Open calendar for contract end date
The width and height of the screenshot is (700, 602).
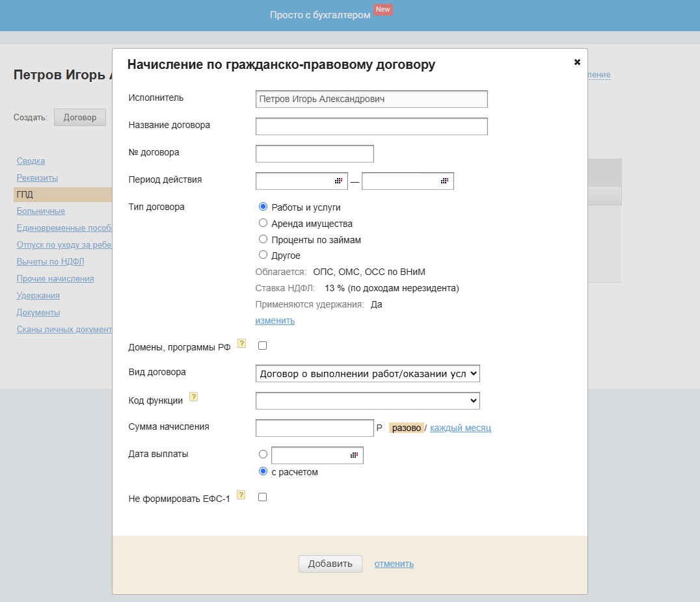click(x=444, y=181)
